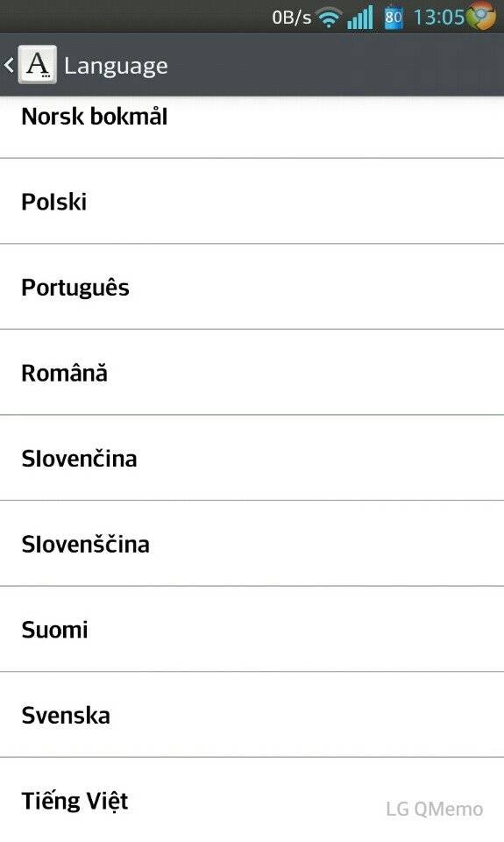This screenshot has width=504, height=842.
Task: Tap the back arrow in header
Action: [x=9, y=66]
